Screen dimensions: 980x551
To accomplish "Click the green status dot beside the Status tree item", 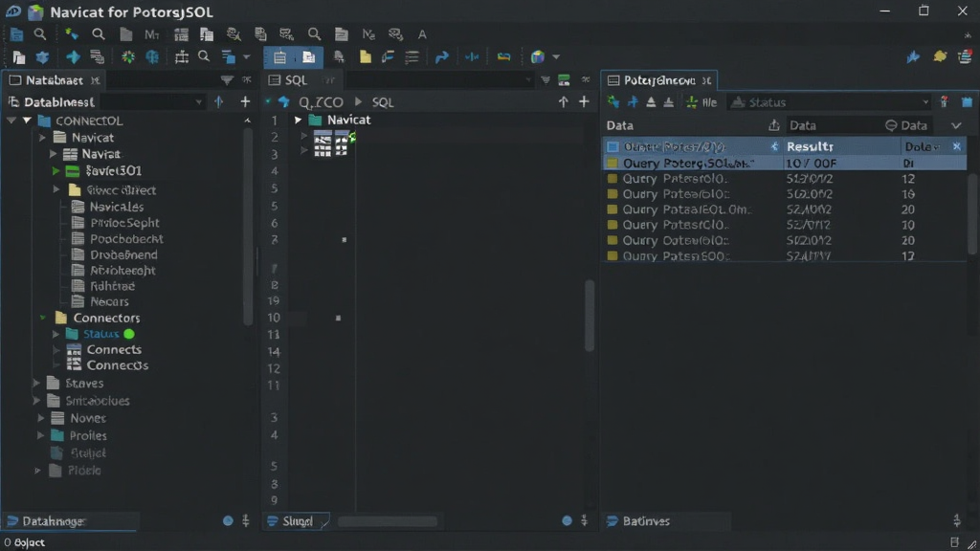I will click(129, 334).
